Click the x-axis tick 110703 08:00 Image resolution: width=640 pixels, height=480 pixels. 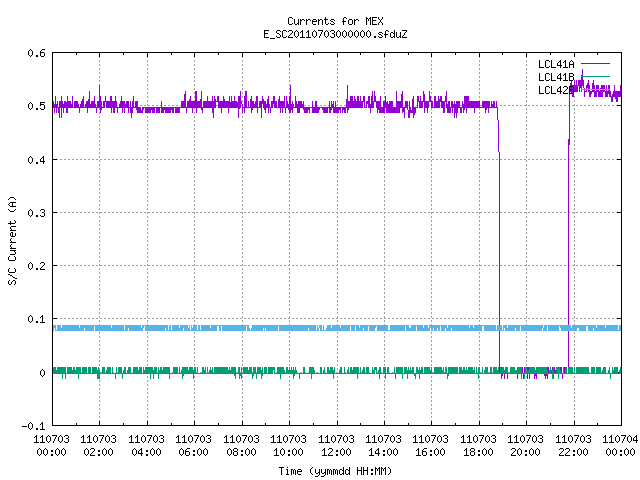coord(241,446)
